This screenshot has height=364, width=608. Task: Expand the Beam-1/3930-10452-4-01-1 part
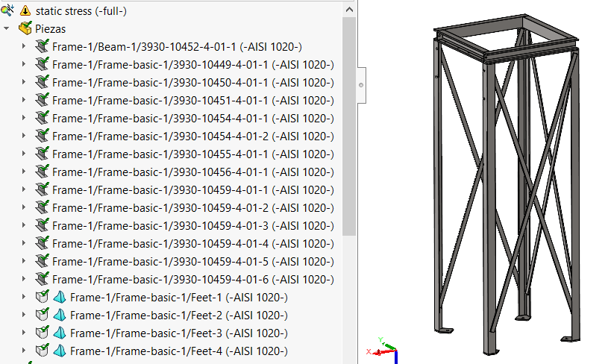click(x=24, y=46)
